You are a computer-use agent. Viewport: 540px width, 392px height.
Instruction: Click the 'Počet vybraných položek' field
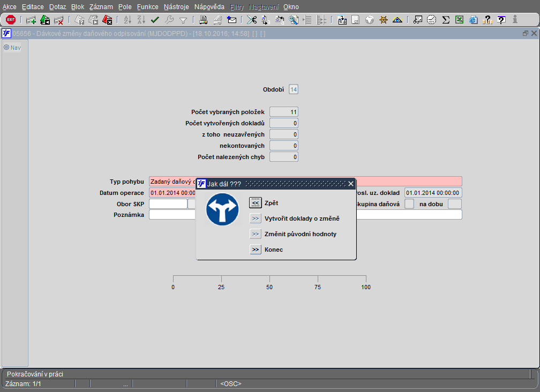click(284, 112)
